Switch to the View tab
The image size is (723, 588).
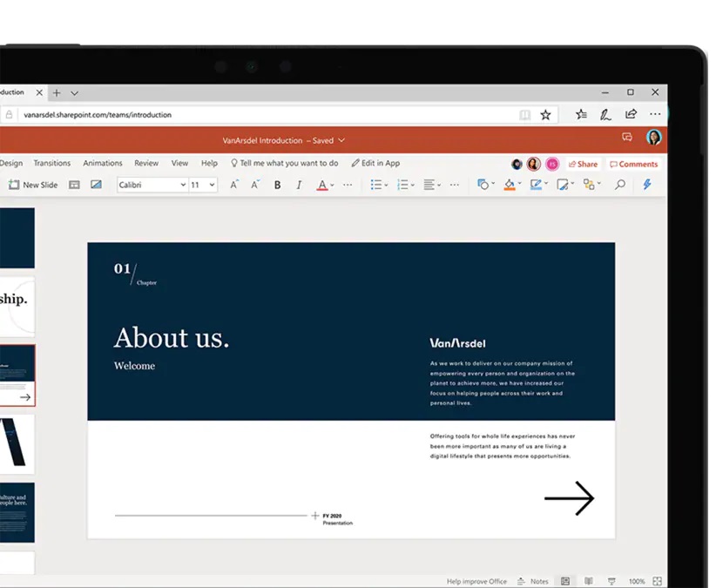(179, 163)
